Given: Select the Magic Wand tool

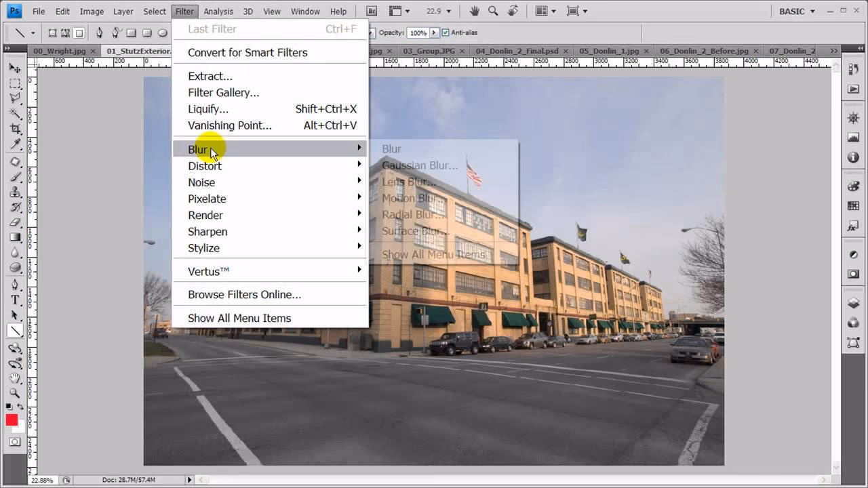Looking at the screenshot, I should (x=15, y=114).
